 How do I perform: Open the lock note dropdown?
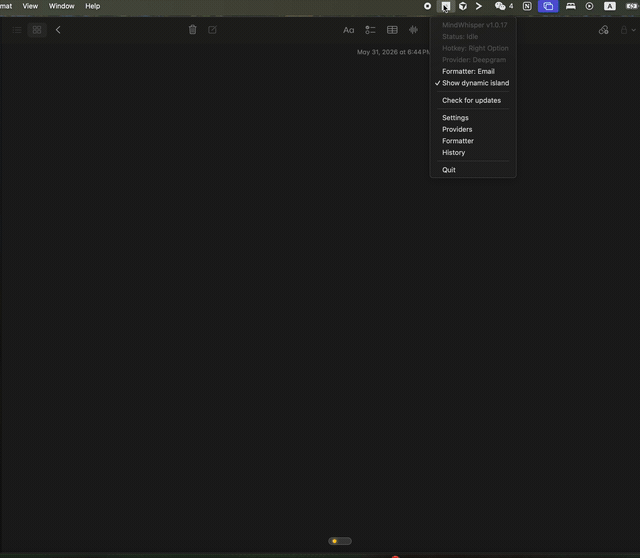click(627, 30)
